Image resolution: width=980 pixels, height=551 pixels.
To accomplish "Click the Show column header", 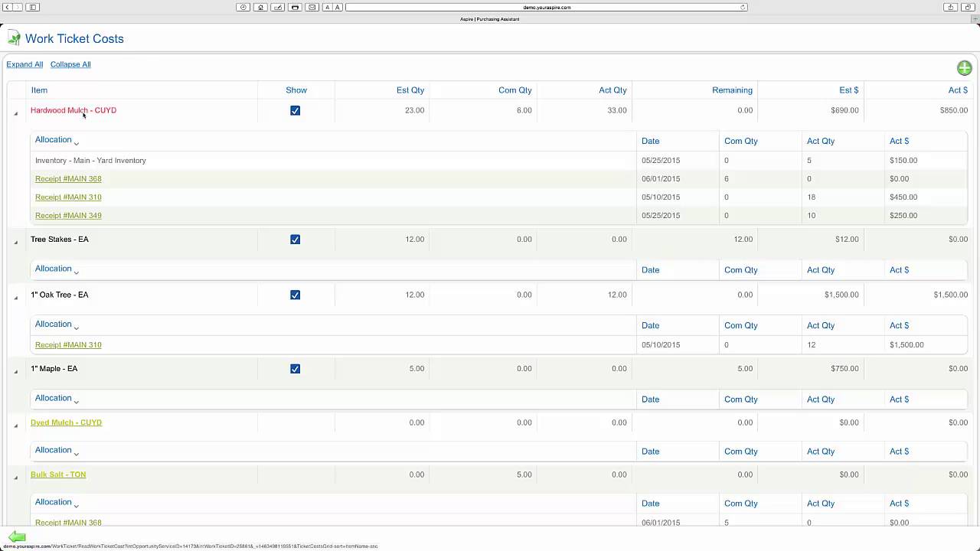I will click(296, 90).
